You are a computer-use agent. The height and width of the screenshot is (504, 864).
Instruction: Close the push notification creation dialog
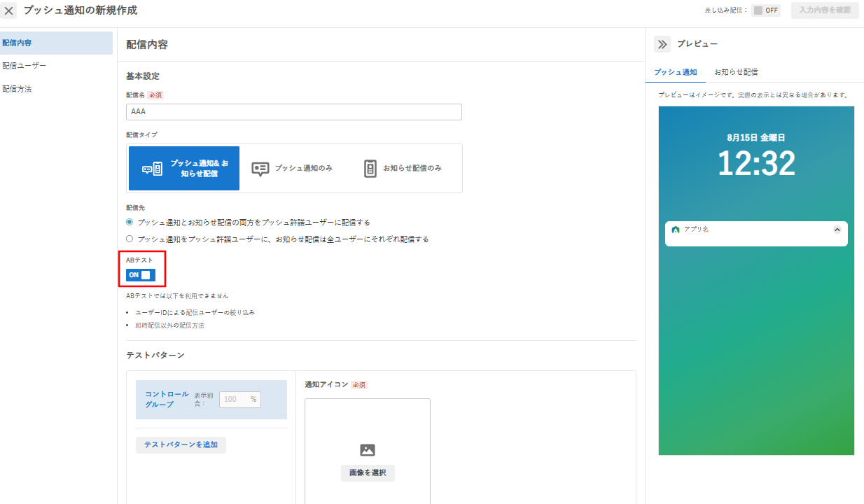point(9,10)
